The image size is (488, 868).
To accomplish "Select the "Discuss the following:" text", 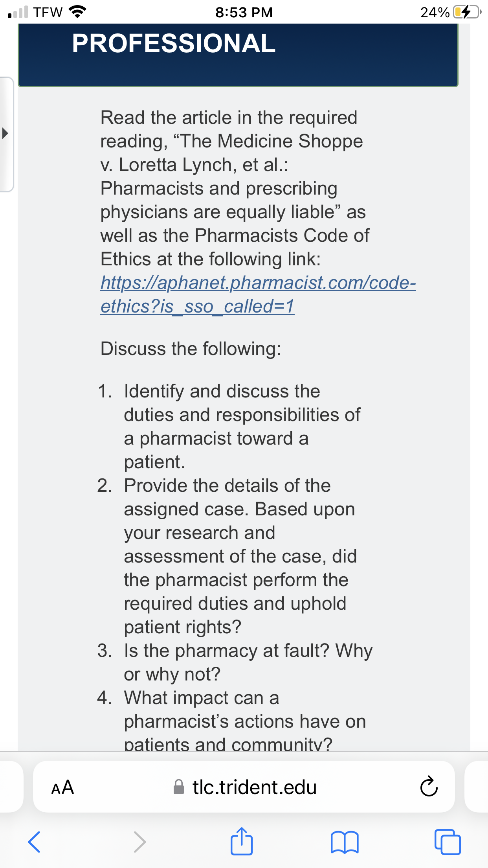I will [x=191, y=349].
